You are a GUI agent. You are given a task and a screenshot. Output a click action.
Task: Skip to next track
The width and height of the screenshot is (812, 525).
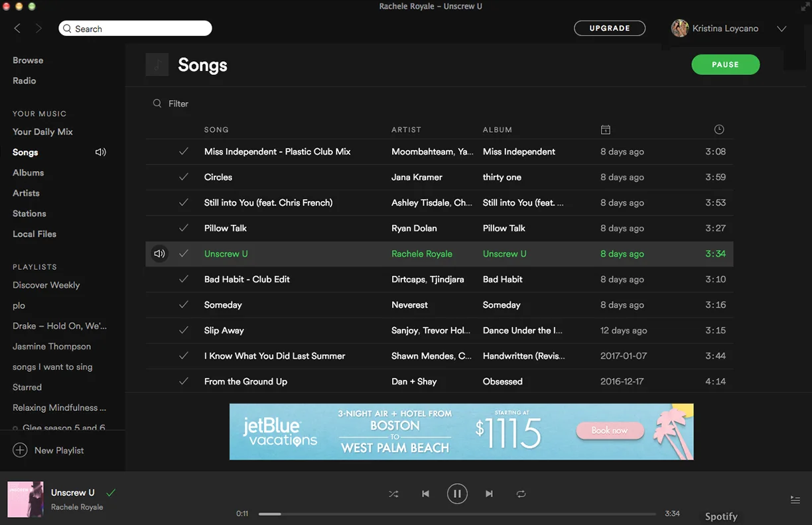point(489,494)
